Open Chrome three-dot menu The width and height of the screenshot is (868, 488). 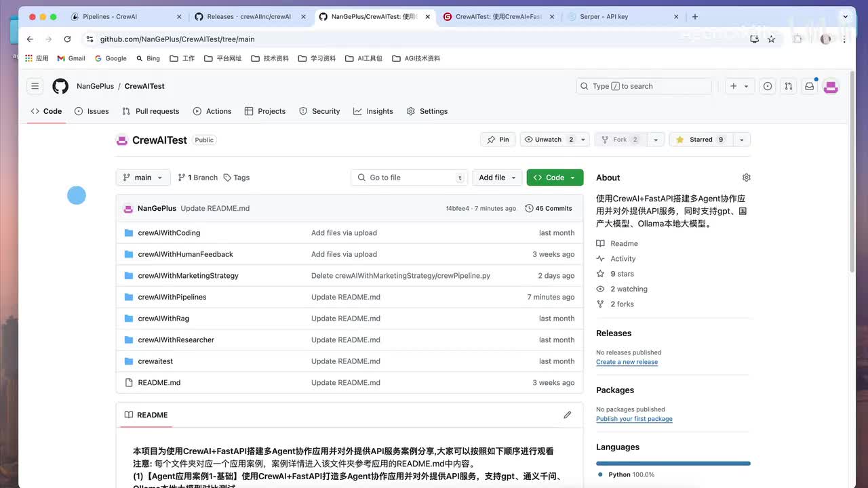(x=844, y=39)
